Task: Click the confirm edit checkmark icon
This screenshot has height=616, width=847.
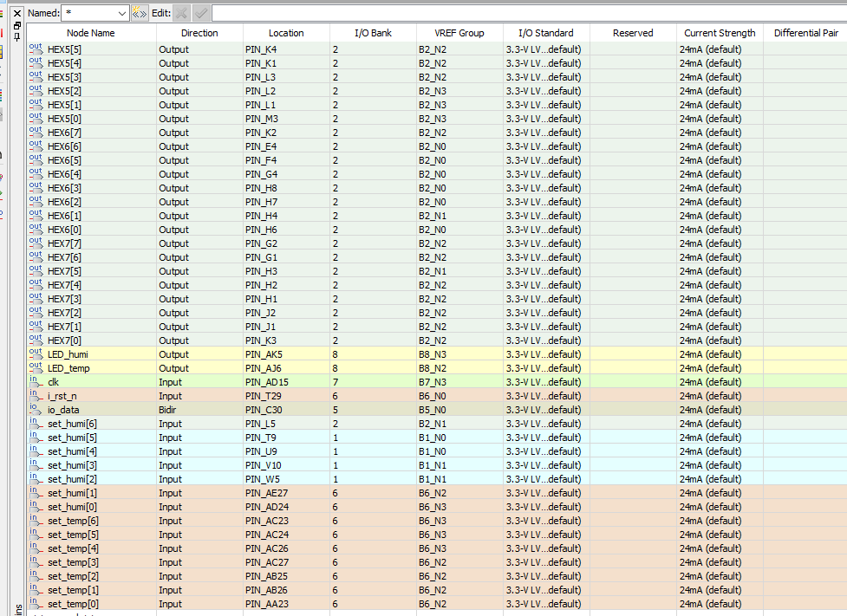Action: [x=201, y=13]
